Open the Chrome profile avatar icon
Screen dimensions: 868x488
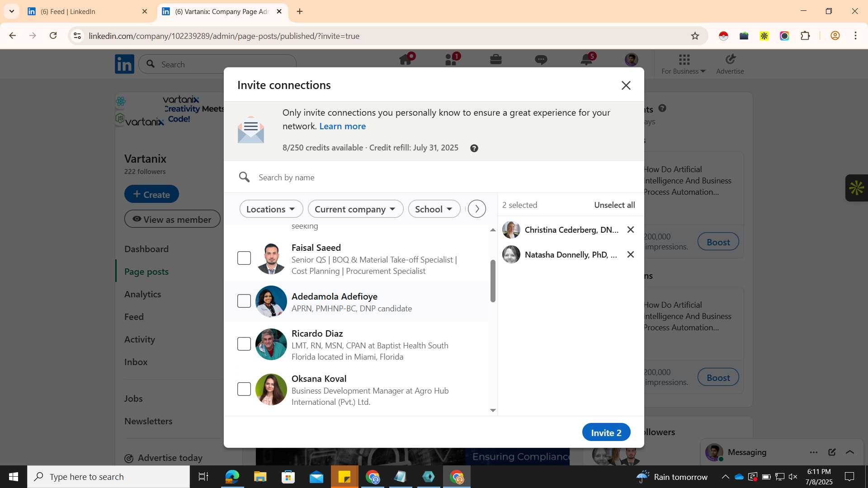(x=835, y=36)
